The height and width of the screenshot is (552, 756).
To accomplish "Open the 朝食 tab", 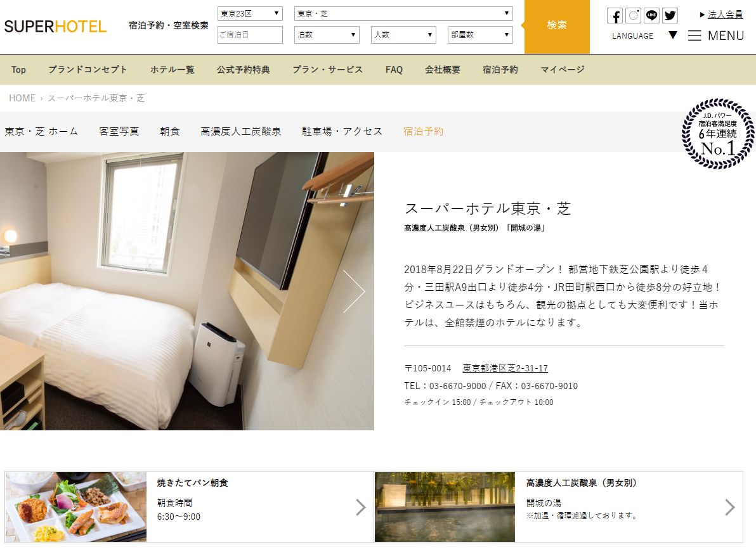I will [x=170, y=131].
